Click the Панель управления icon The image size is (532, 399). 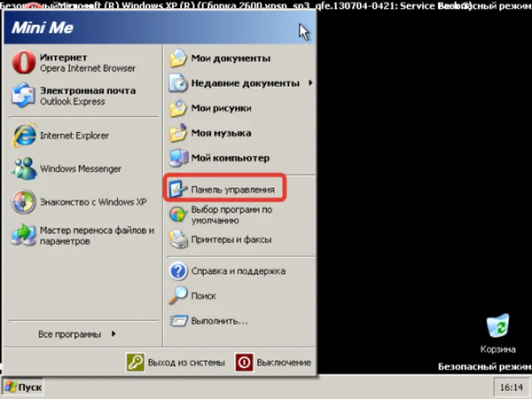[178, 188]
